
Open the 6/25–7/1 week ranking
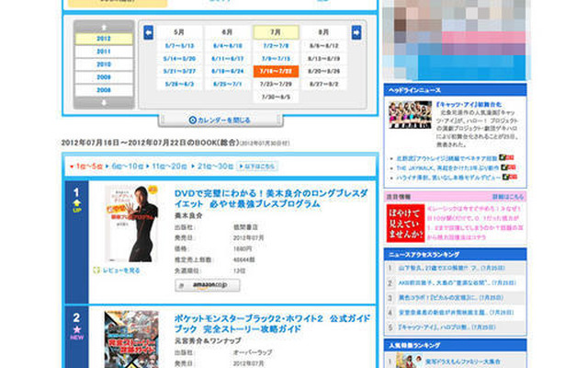coord(228,84)
